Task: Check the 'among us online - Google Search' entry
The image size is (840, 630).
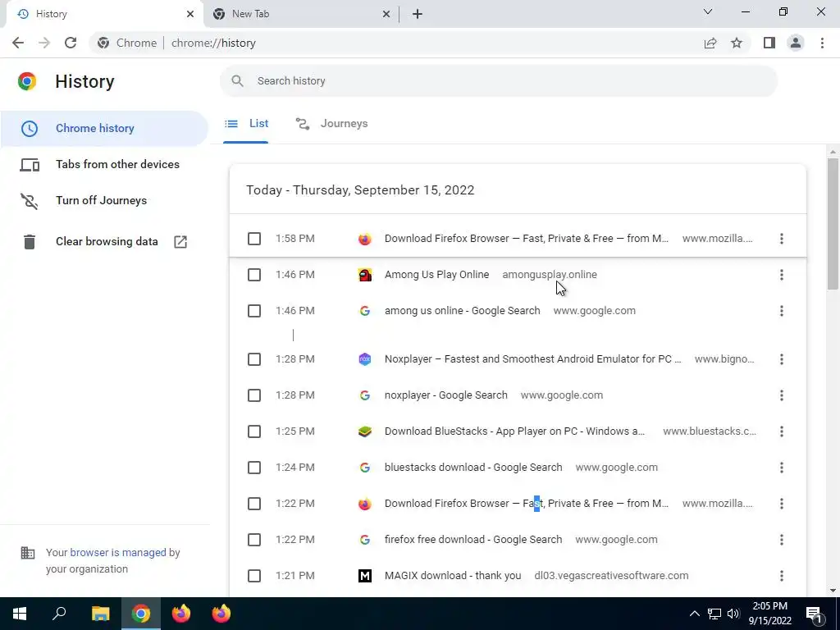Action: 254,311
